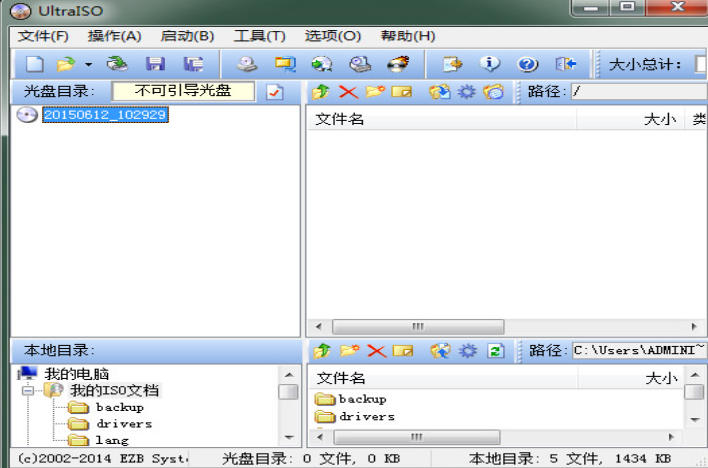This screenshot has height=468, width=708.
Task: Click rename icon in local directory toolbar
Action: click(403, 351)
